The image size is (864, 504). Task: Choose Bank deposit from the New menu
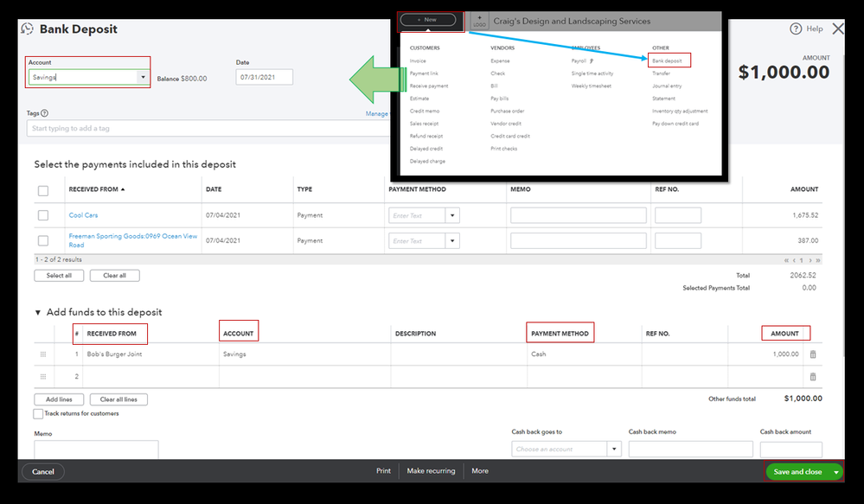(x=667, y=61)
